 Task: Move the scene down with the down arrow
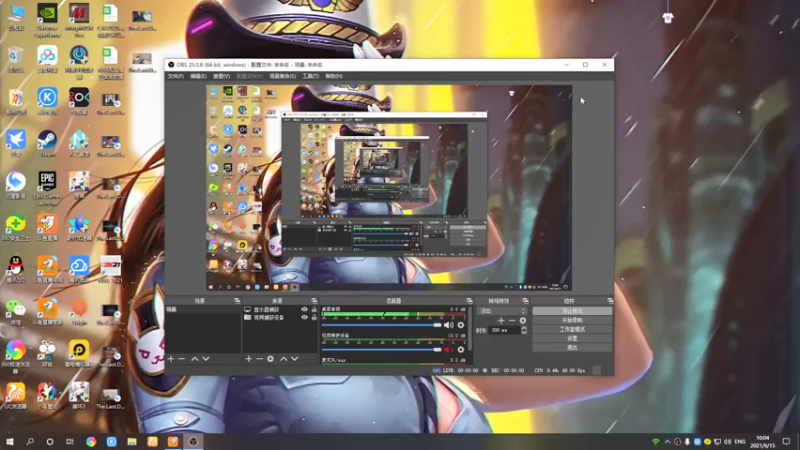coord(206,359)
